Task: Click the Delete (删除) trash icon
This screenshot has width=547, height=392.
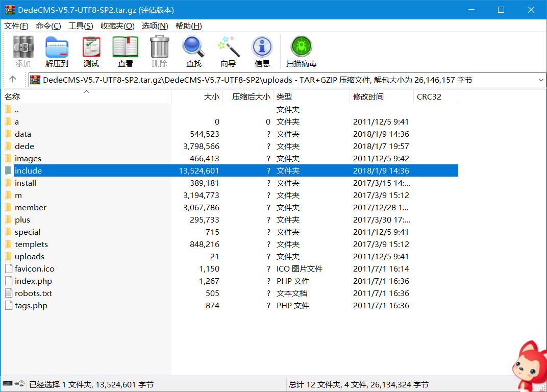Action: coord(159,47)
